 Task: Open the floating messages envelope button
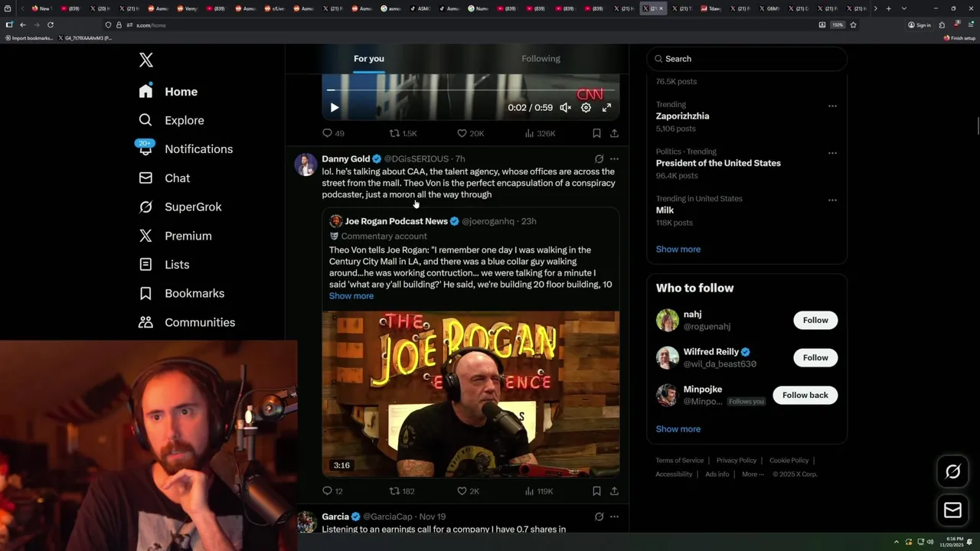(953, 510)
